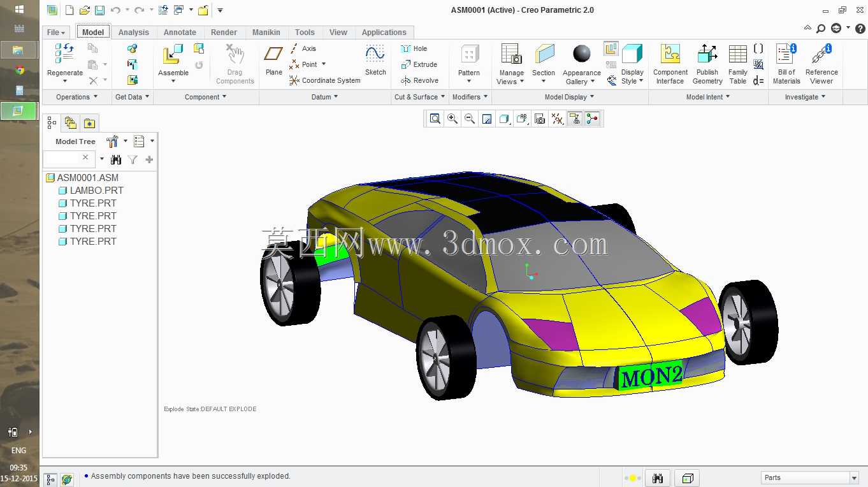The image size is (868, 487).
Task: Open the Display Style dropdown
Action: (x=632, y=77)
